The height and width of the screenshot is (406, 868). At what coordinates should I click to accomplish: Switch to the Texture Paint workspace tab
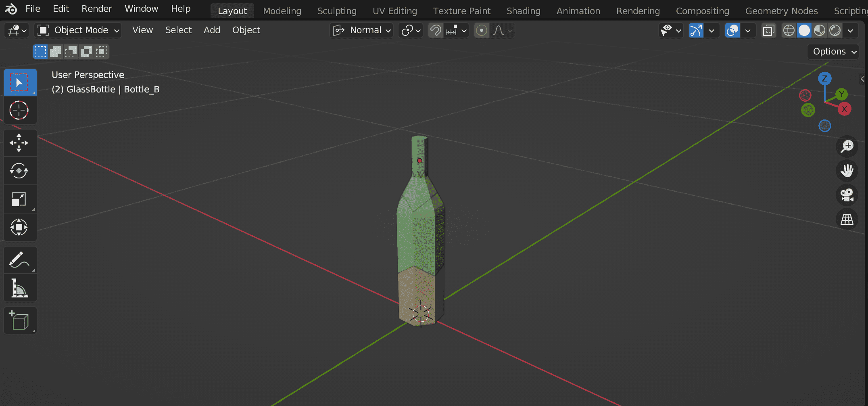pos(462,11)
